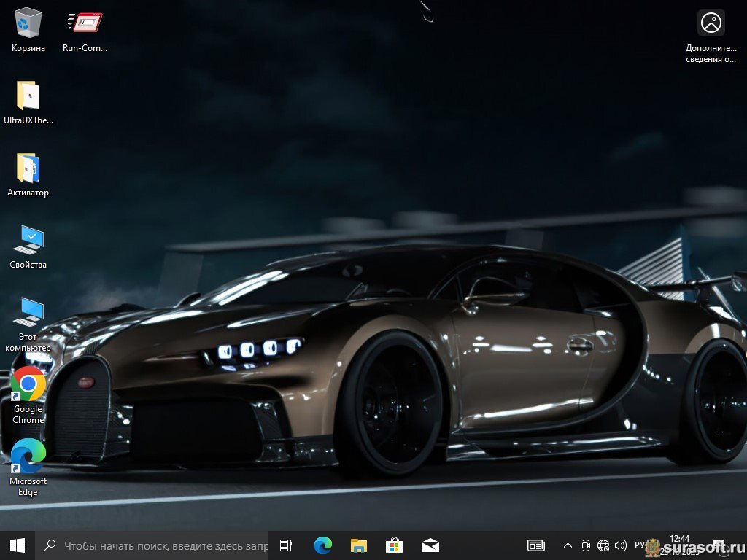Open File Explorer from the taskbar
Screen dimensions: 747x560
pos(359,545)
